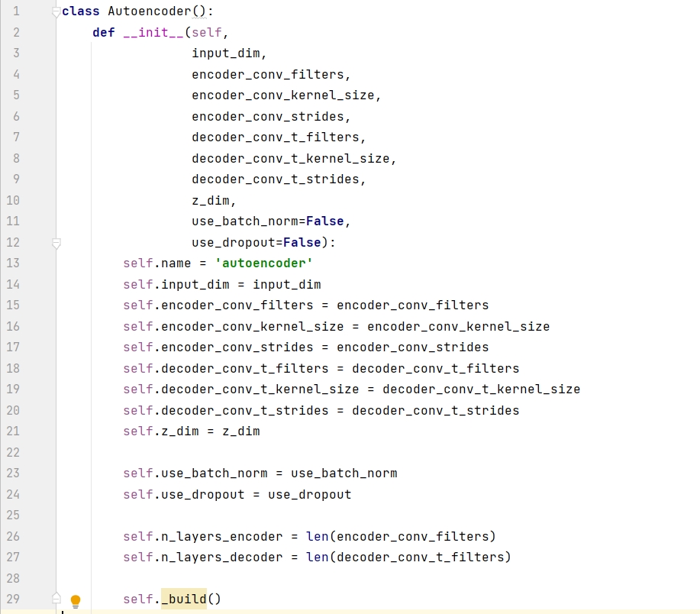The width and height of the screenshot is (700, 614).
Task: Click decoder_conv_t_kernel_size parameter on line 8
Action: tap(291, 159)
